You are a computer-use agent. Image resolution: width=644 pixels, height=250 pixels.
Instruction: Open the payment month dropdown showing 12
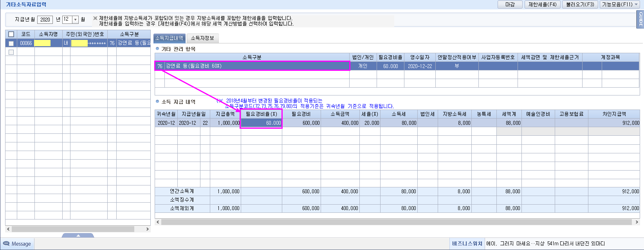pos(75,20)
